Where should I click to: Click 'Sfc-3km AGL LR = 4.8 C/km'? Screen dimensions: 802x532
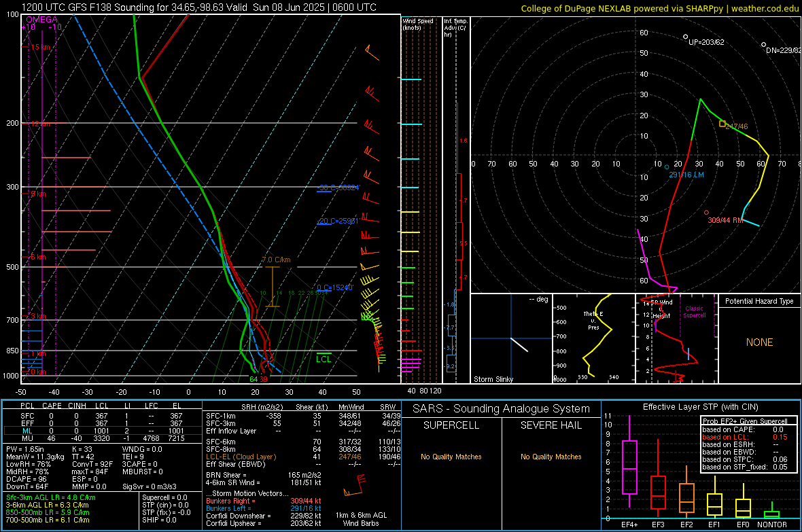tap(51, 497)
